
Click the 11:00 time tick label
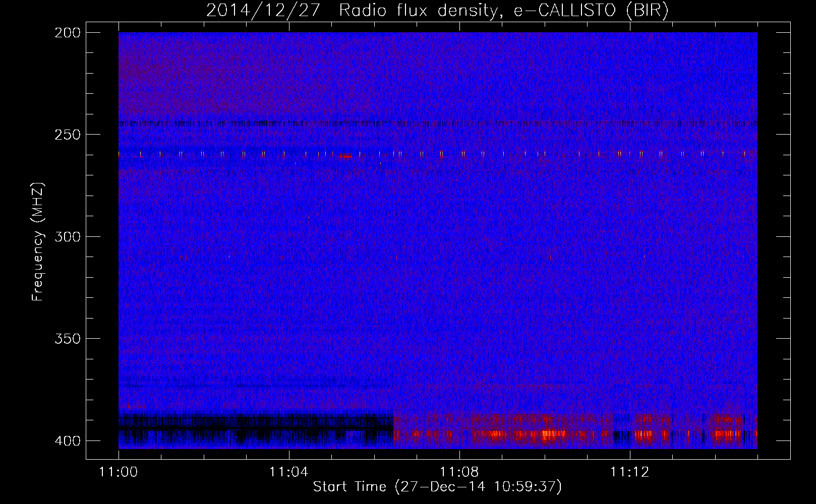point(119,472)
